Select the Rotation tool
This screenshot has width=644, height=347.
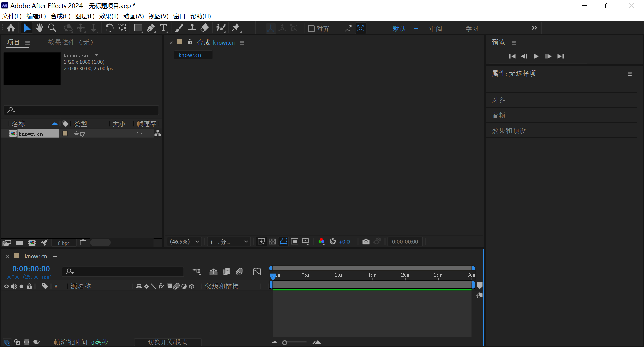(109, 28)
